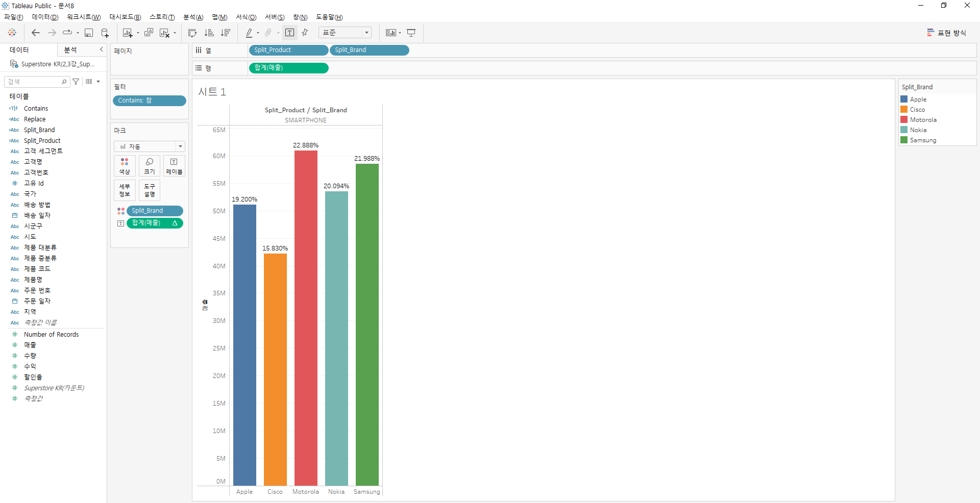The width and height of the screenshot is (980, 503).
Task: Open the 분석 menu
Action: [193, 17]
